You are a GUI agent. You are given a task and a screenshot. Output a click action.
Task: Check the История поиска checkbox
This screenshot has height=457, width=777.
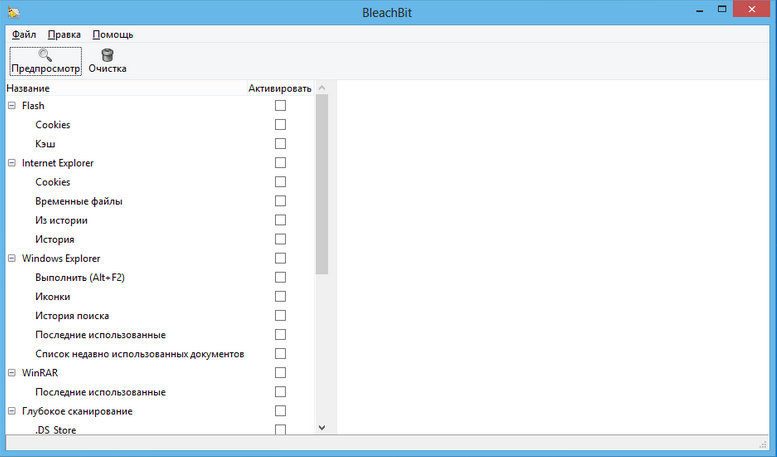tap(280, 315)
